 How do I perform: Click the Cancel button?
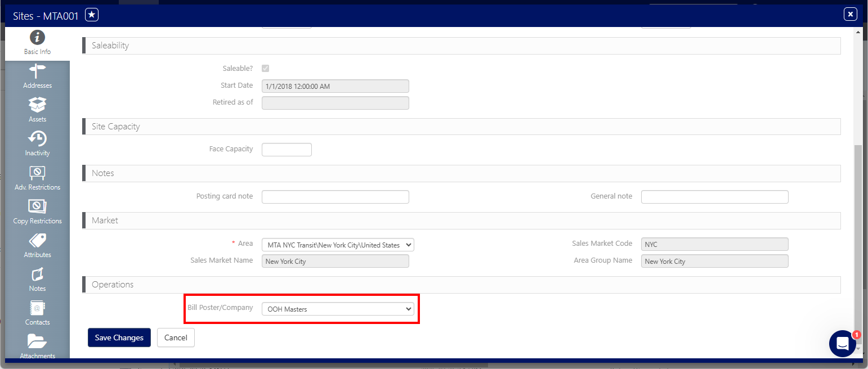click(176, 337)
